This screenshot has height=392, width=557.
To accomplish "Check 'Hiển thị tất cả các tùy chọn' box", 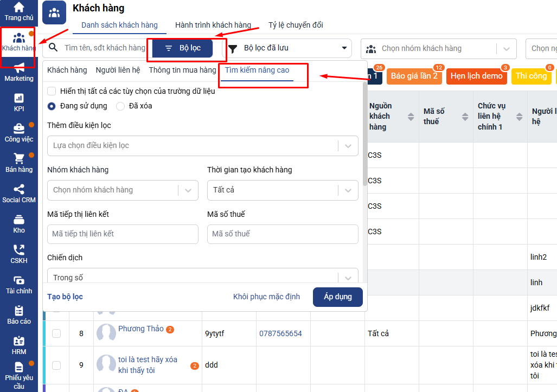I will [52, 91].
